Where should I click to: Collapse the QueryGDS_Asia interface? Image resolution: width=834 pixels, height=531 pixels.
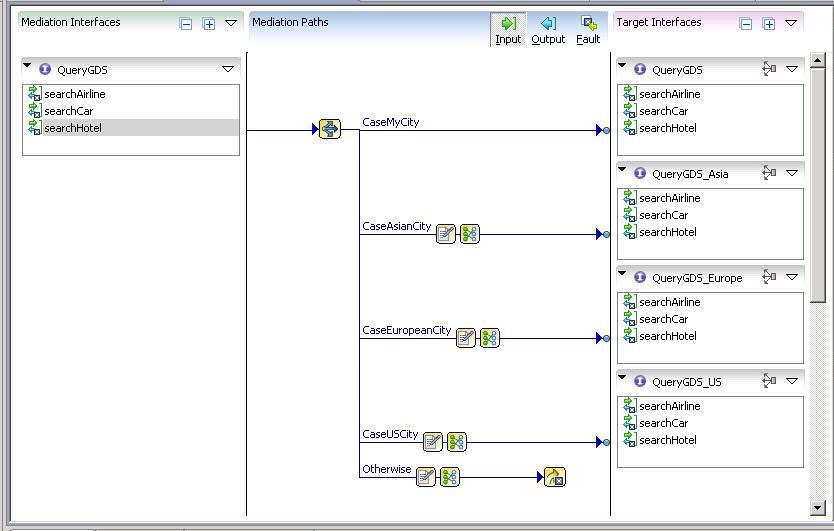(622, 169)
